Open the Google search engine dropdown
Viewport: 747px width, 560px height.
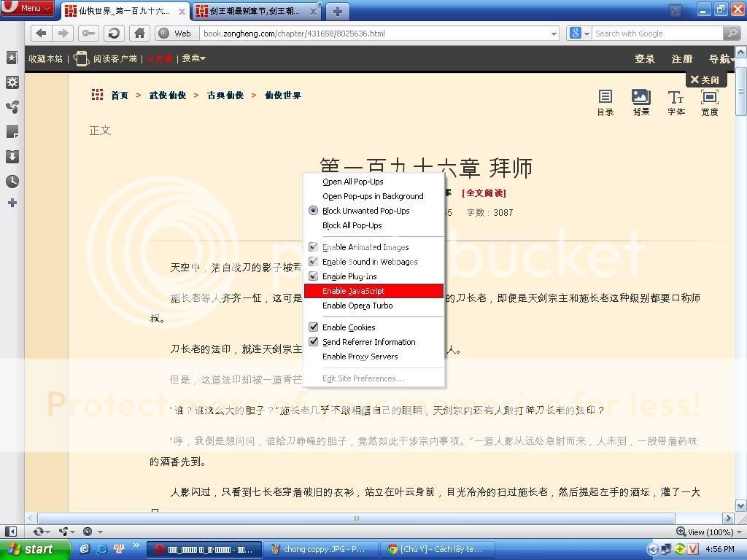(578, 34)
